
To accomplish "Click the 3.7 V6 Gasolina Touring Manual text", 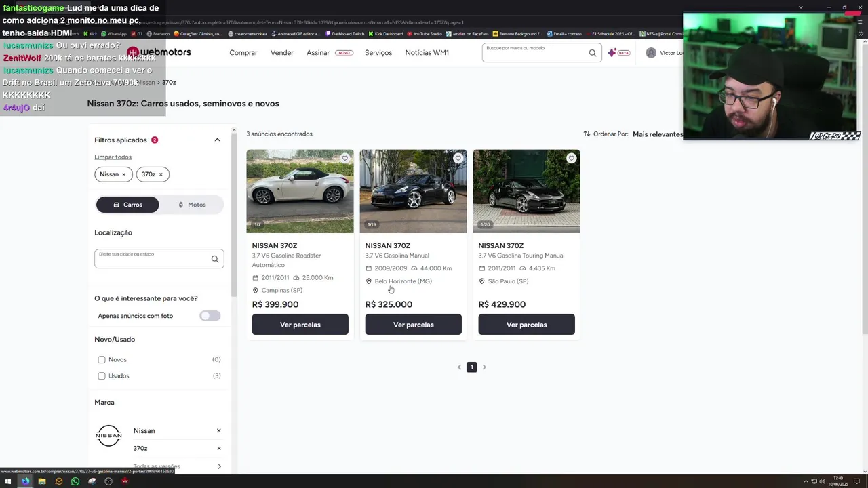I will point(521,256).
